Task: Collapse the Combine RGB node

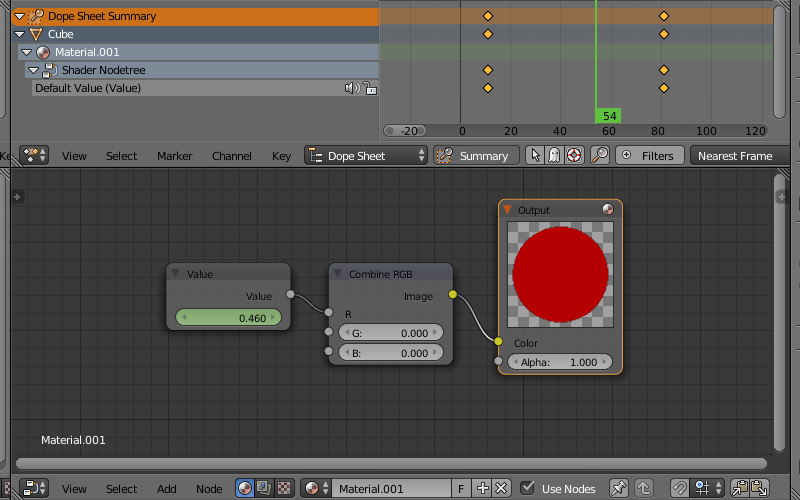Action: (x=337, y=273)
